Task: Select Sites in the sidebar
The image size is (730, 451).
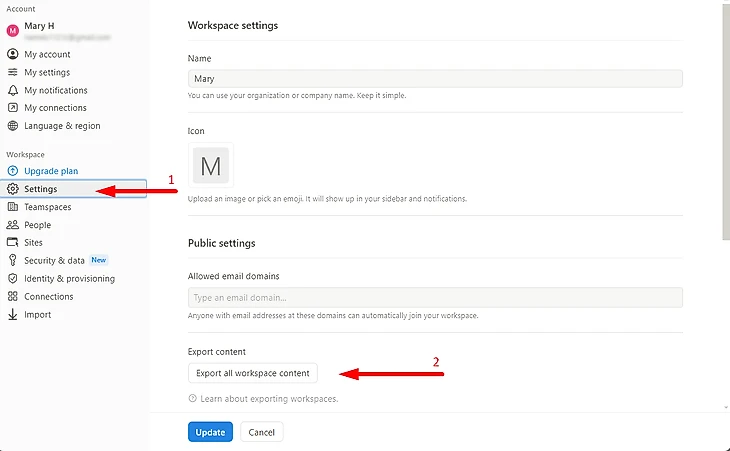Action: coord(33,242)
